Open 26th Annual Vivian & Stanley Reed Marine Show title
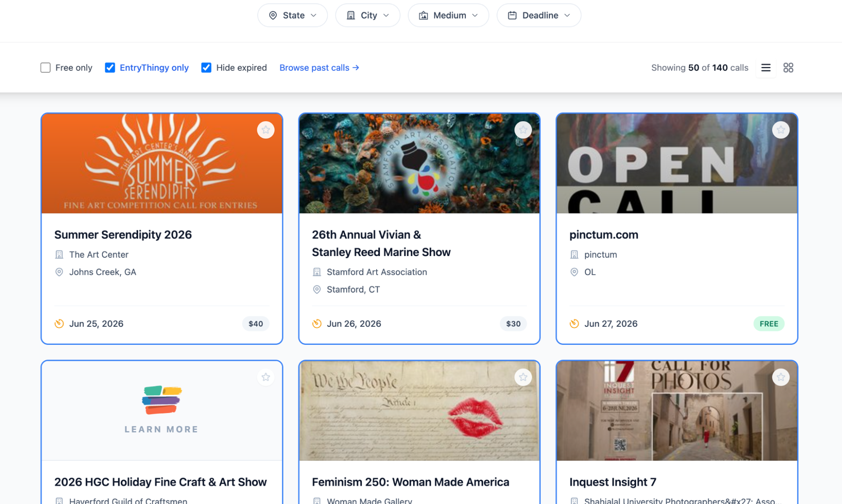 tap(381, 243)
